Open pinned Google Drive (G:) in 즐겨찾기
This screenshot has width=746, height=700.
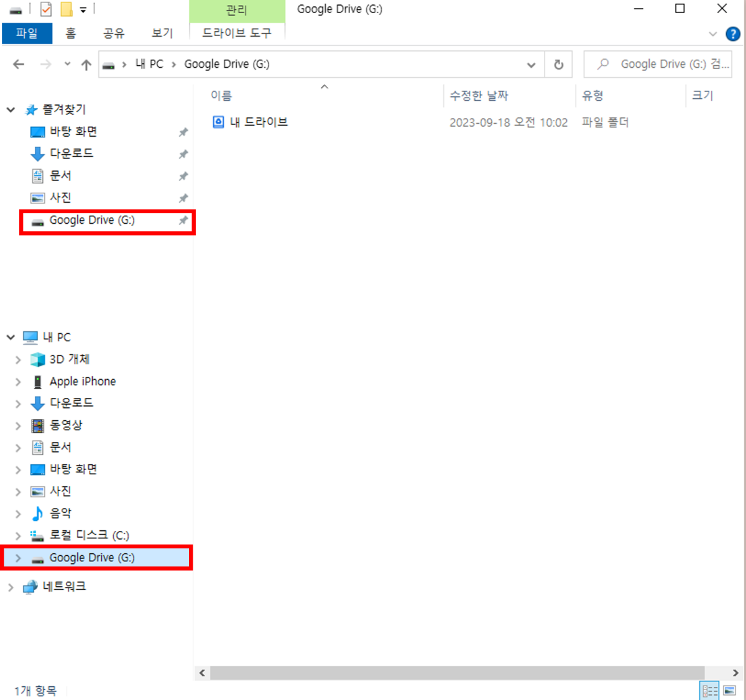91,220
